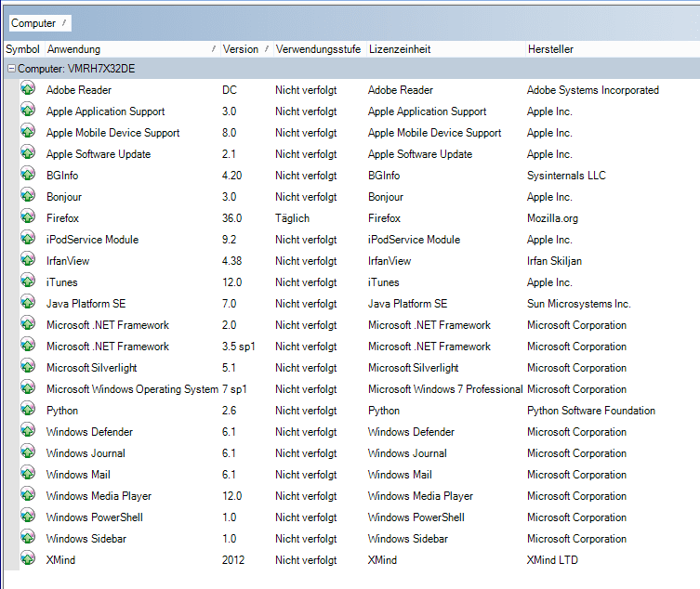Click the 4.20 version cell
Viewport: 700px width, 589px height.
[x=231, y=176]
